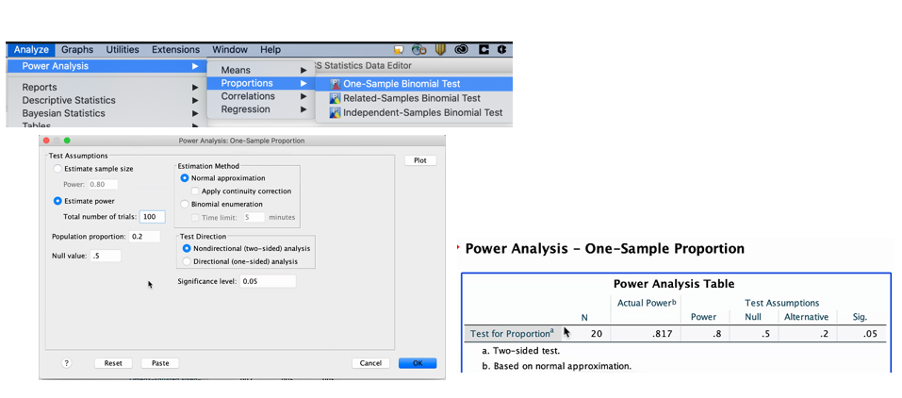Open the Creative Cloud menu bar icon
Screen dimensions: 902x398
point(461,50)
